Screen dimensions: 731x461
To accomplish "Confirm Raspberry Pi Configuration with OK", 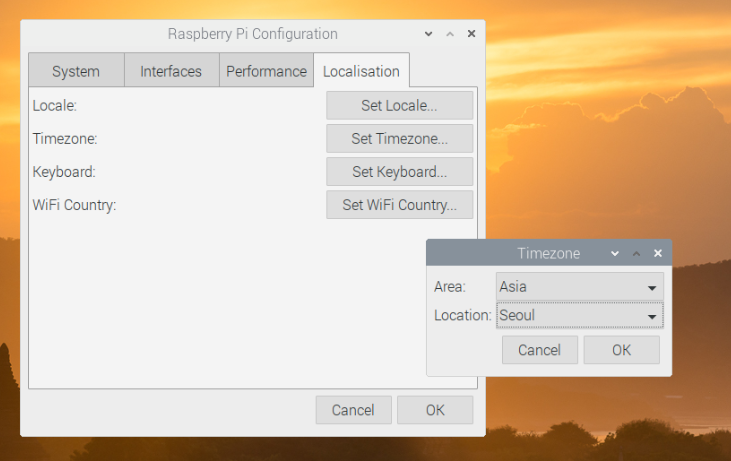I will (435, 410).
